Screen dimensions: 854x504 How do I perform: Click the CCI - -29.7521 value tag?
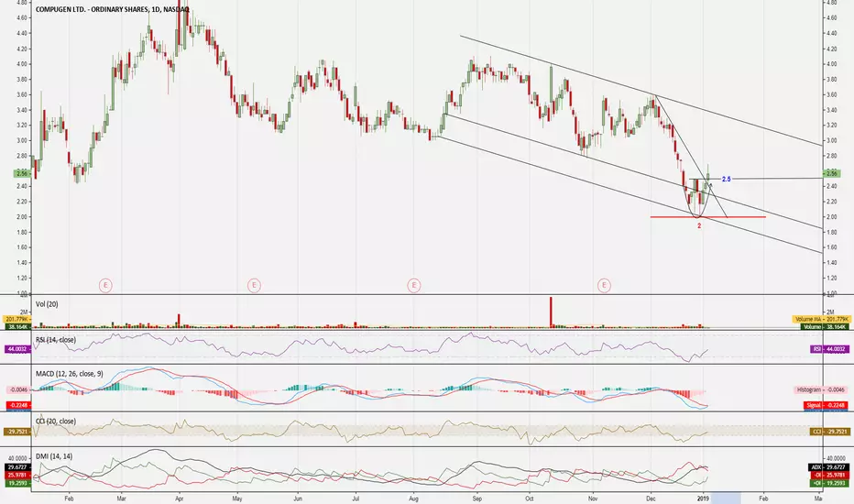tap(830, 432)
